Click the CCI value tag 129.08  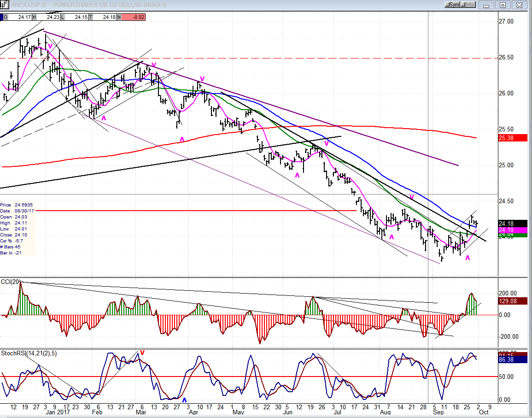513,301
